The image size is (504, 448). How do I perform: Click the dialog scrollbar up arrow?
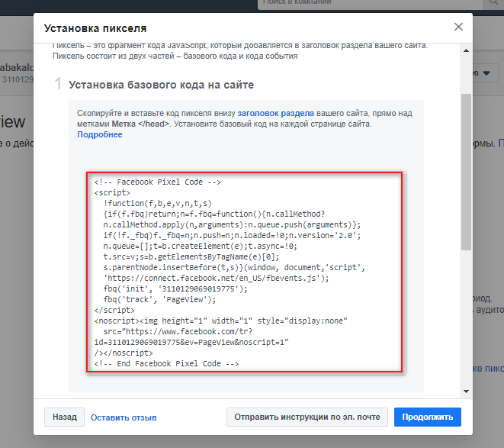(466, 50)
